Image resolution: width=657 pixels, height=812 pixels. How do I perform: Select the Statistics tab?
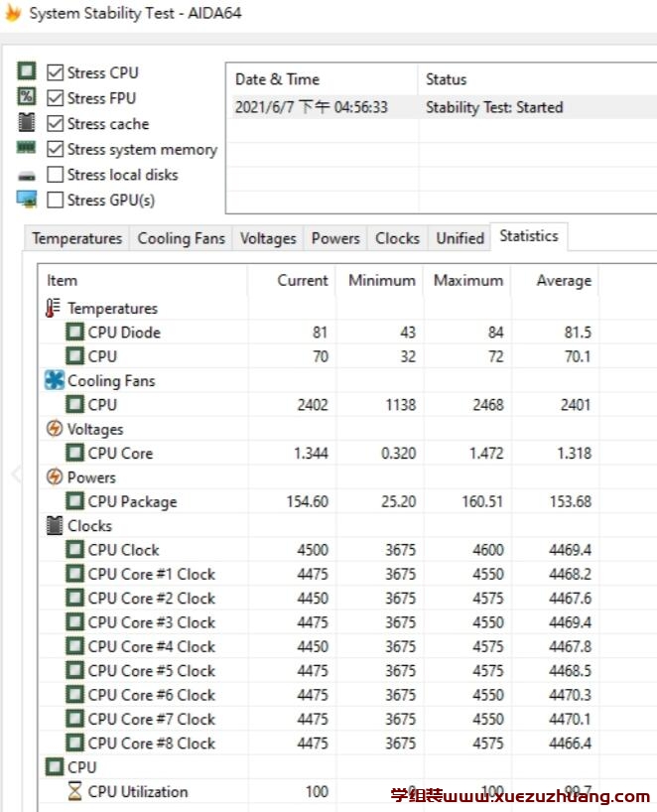click(x=529, y=236)
